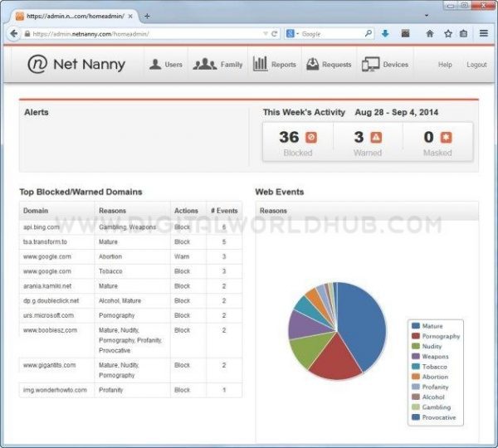Image resolution: width=498 pixels, height=448 pixels.
Task: Open a new browser tab
Action: pos(147,16)
